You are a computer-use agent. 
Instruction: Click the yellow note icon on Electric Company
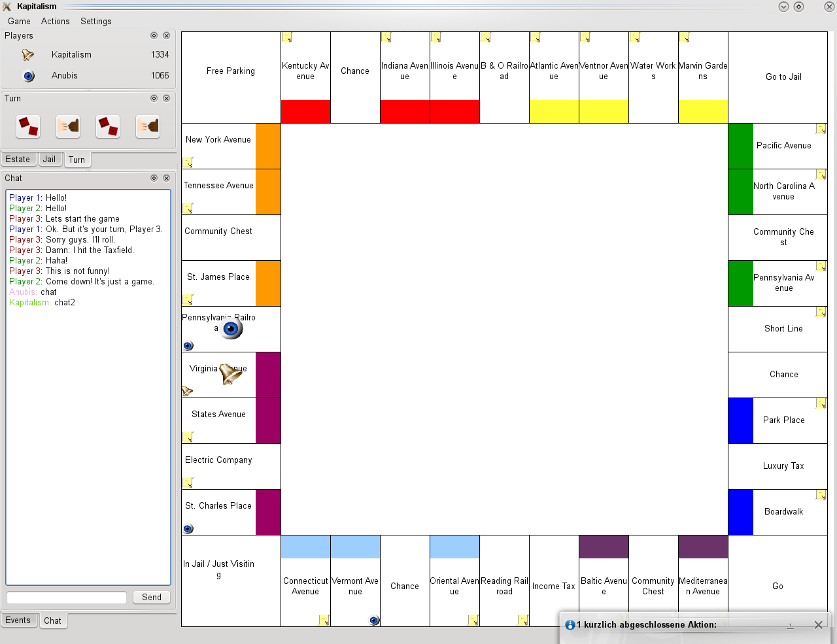188,483
